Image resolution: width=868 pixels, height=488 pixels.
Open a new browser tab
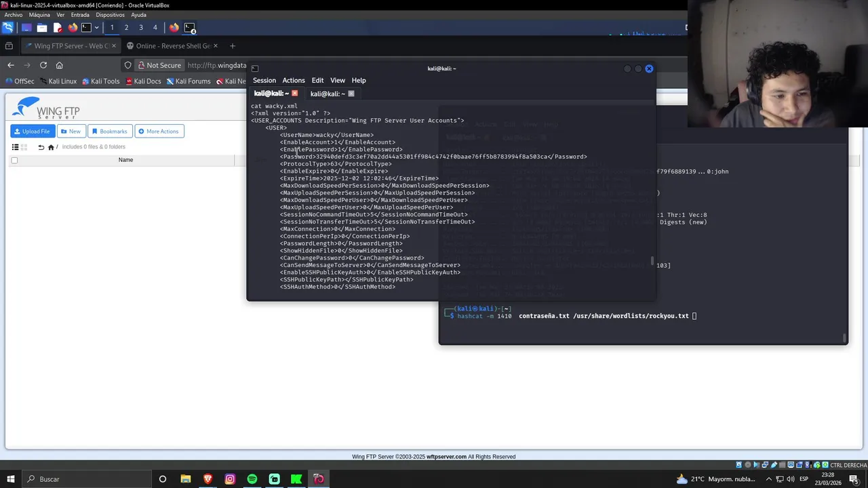tap(232, 46)
